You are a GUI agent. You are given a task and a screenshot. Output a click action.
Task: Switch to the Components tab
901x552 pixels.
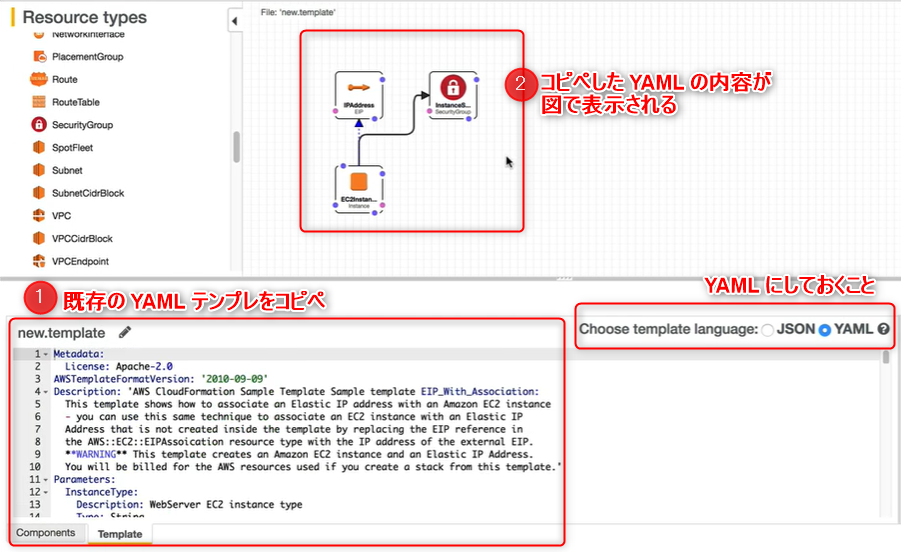45,532
